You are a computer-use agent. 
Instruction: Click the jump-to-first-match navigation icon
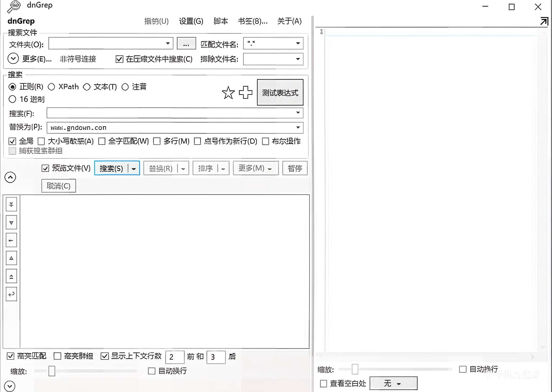(x=11, y=204)
